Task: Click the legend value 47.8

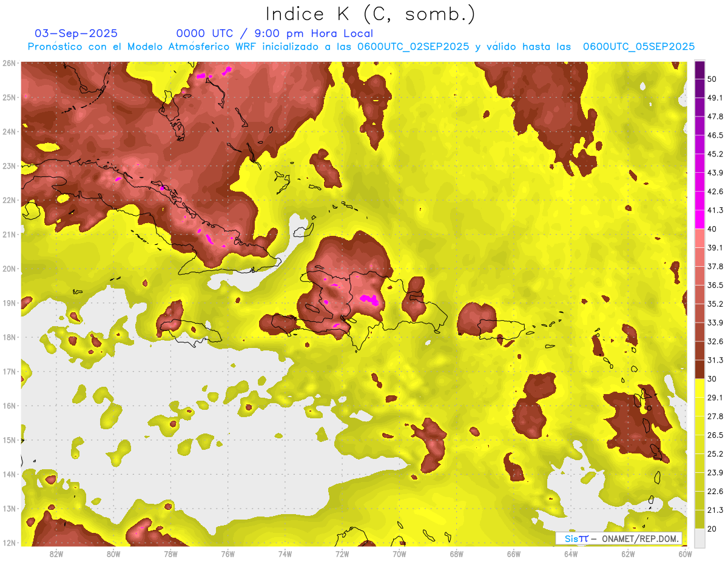Action: click(715, 116)
